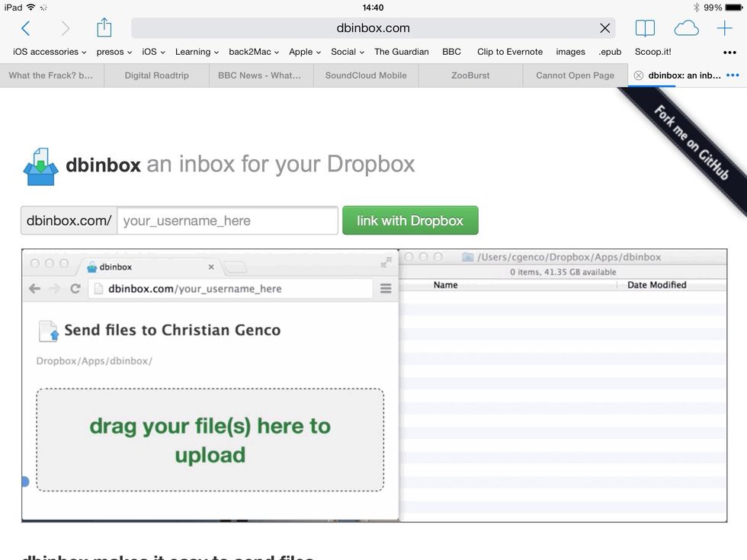Tap the grayed forward navigation arrow

(67, 27)
